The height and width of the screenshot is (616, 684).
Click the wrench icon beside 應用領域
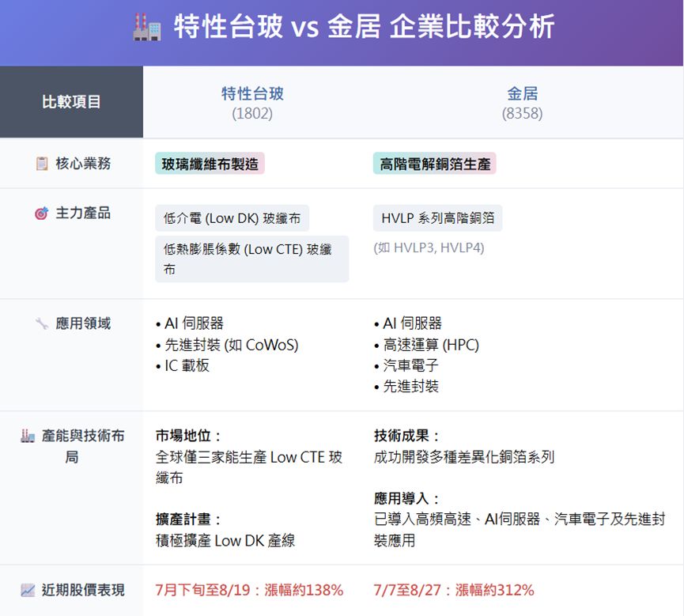[x=41, y=323]
